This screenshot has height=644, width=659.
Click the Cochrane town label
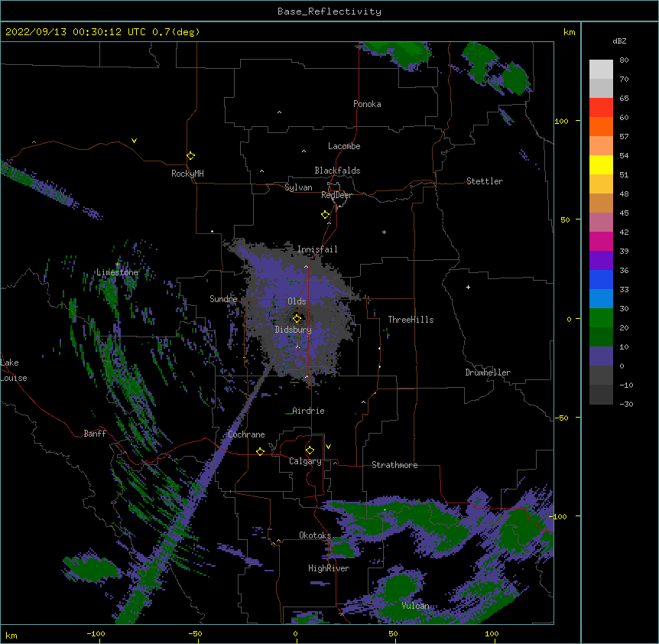[x=246, y=434]
